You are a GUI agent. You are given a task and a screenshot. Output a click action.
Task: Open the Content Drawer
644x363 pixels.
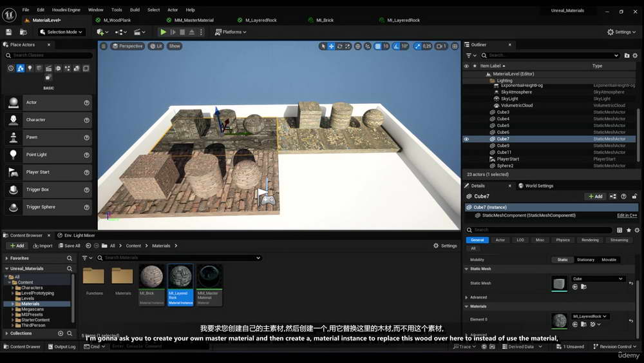pos(22,347)
